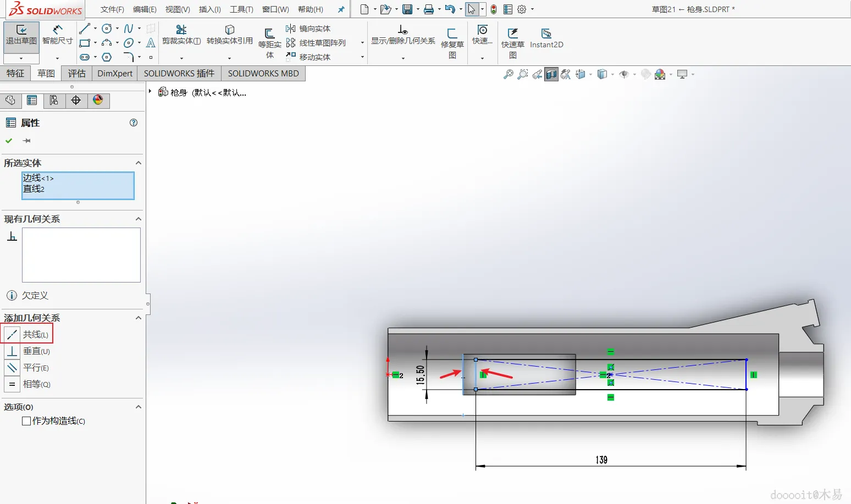The height and width of the screenshot is (504, 851).
Task: Click Zoom to Fit in view toolbar
Action: 509,74
